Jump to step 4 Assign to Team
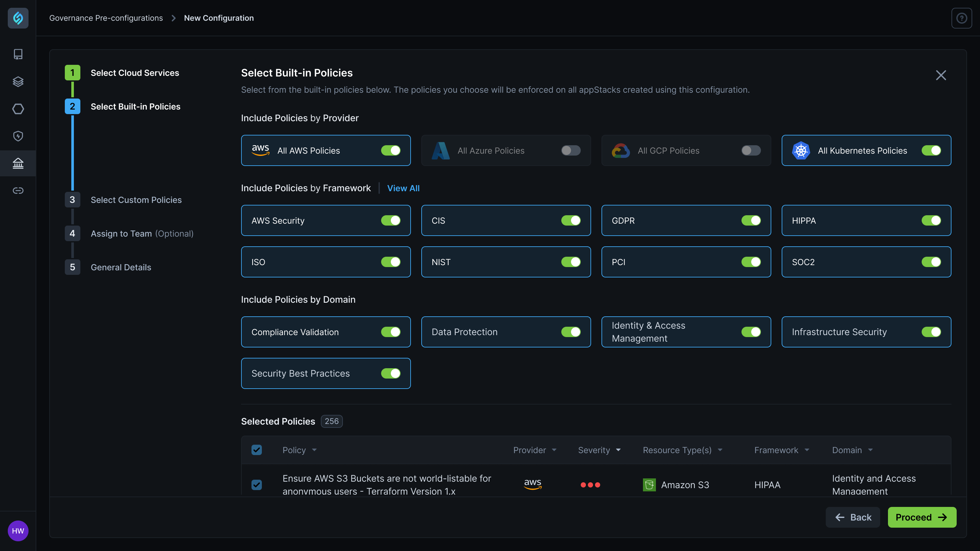The image size is (980, 551). pos(129,233)
